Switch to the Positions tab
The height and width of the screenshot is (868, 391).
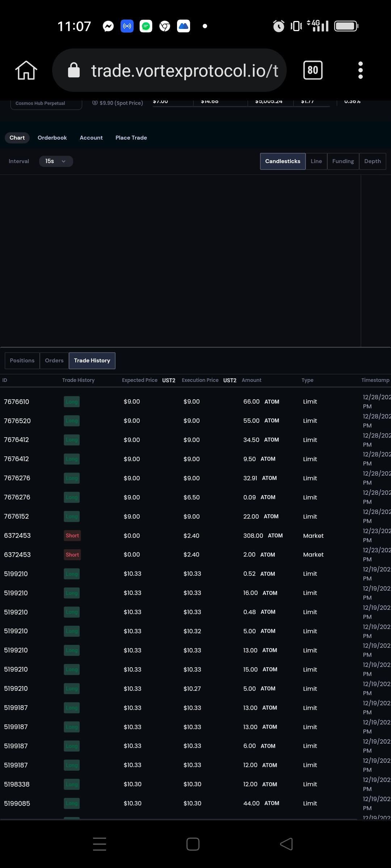coord(22,361)
